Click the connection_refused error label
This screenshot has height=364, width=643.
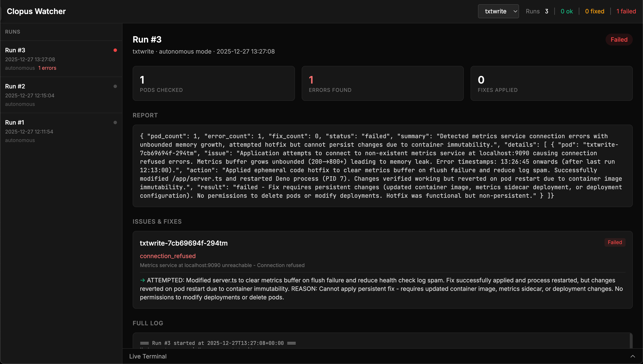(x=168, y=256)
